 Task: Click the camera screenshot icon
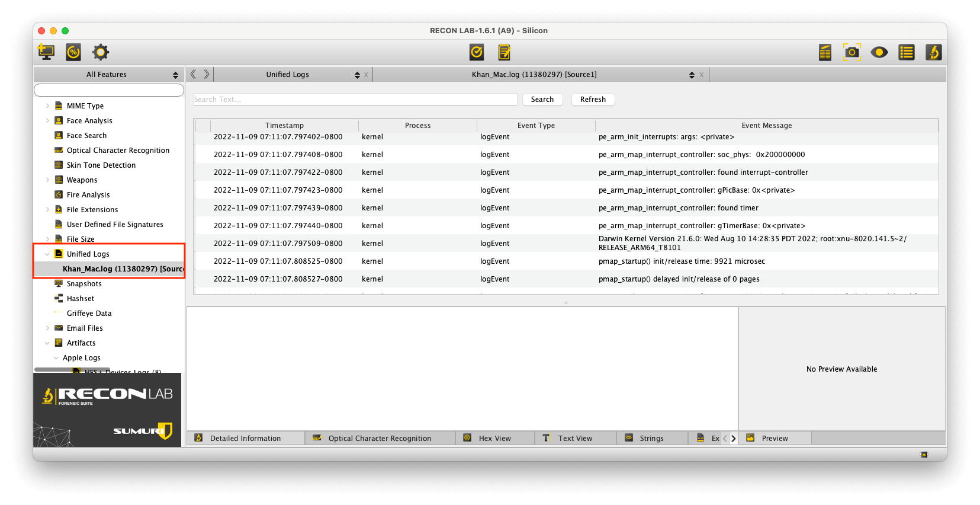[852, 52]
